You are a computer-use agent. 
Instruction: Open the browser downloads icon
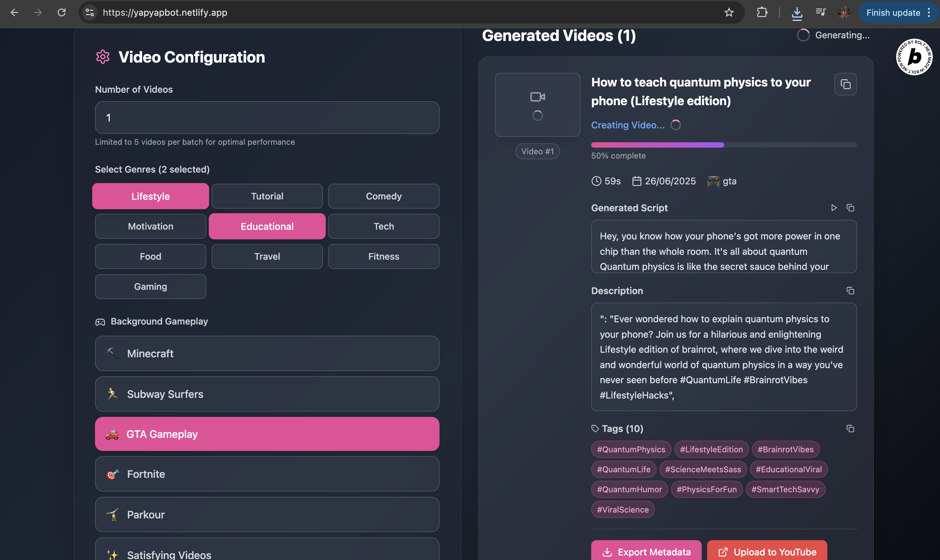point(797,13)
